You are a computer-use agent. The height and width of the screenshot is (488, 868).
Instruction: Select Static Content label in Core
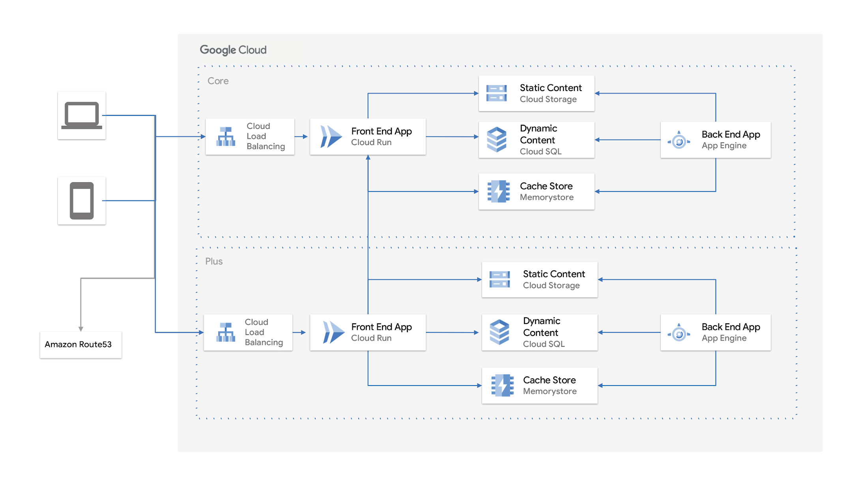point(551,88)
